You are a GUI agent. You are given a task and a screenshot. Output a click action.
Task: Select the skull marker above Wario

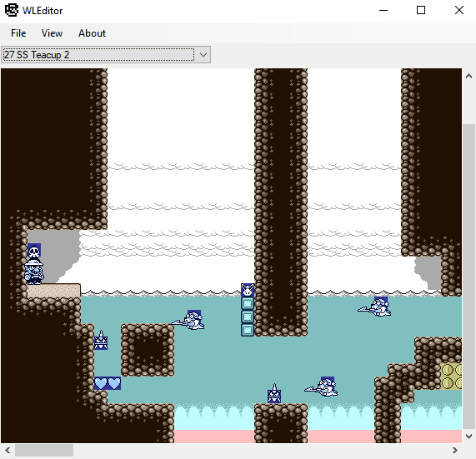tap(34, 251)
